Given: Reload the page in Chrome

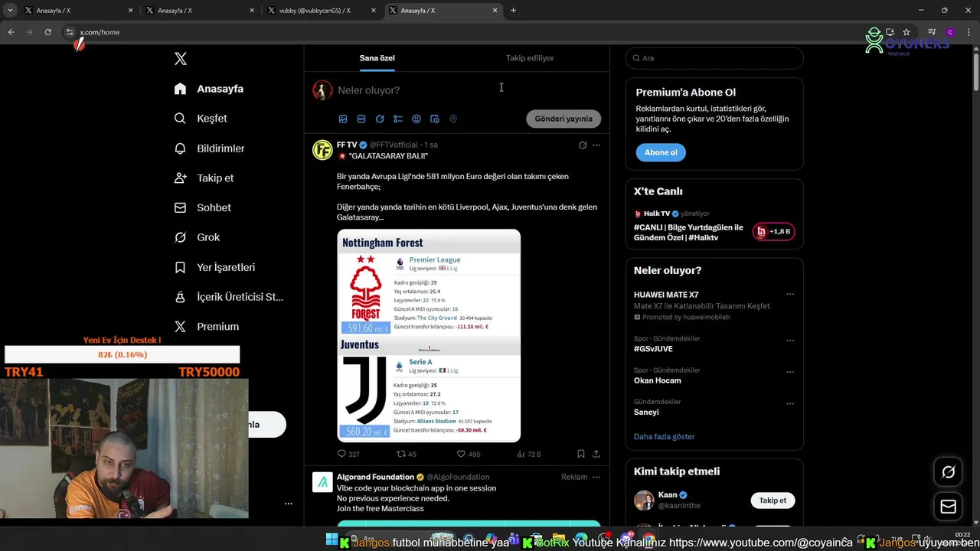Looking at the screenshot, I should pos(47,32).
